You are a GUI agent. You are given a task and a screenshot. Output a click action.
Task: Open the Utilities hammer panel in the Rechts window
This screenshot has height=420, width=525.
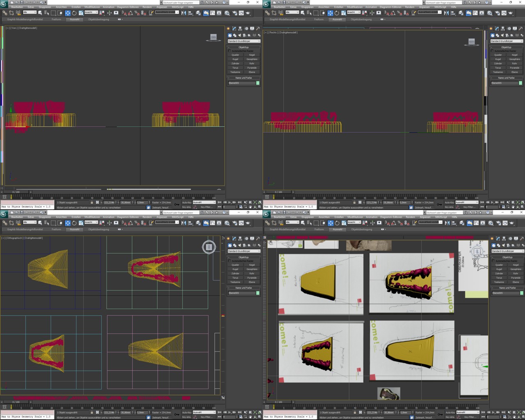coord(520,29)
